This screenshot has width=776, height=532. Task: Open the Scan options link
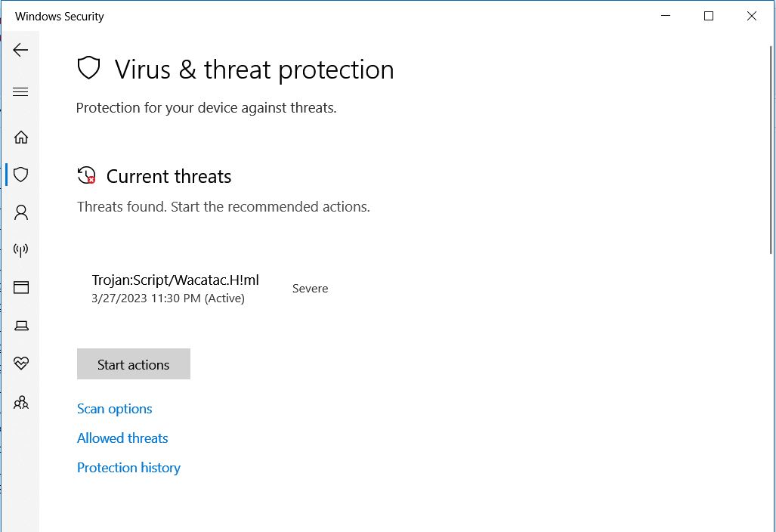[114, 409]
